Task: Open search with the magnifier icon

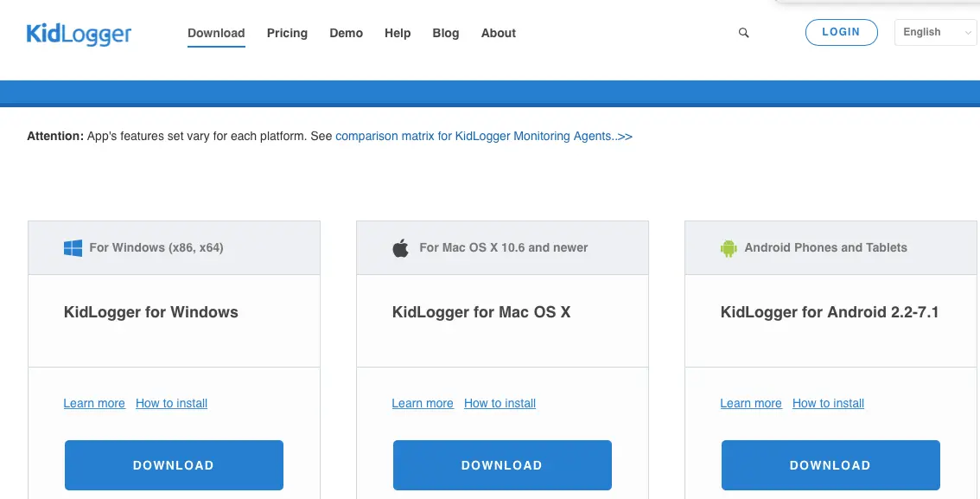Action: (x=744, y=33)
